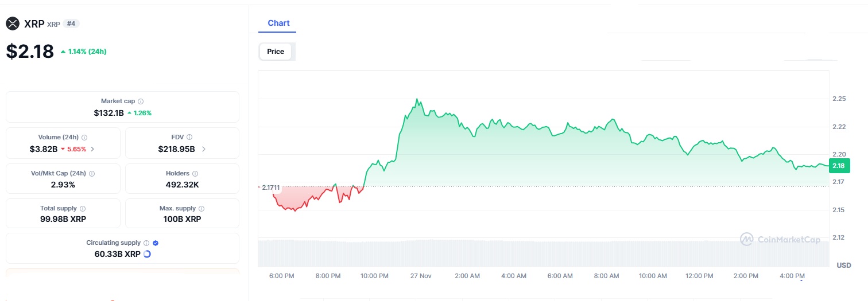Click the 100B XRP max supply value
Viewport: 868px width, 301px height.
(x=182, y=219)
